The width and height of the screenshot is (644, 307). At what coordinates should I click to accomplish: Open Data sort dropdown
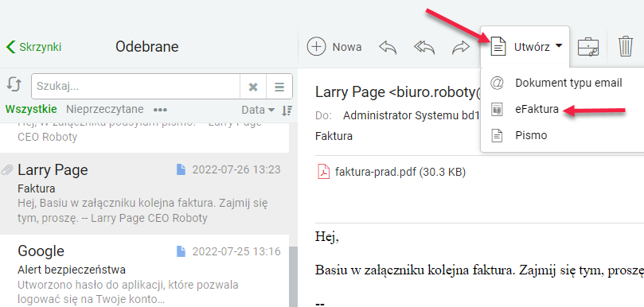[x=258, y=110]
